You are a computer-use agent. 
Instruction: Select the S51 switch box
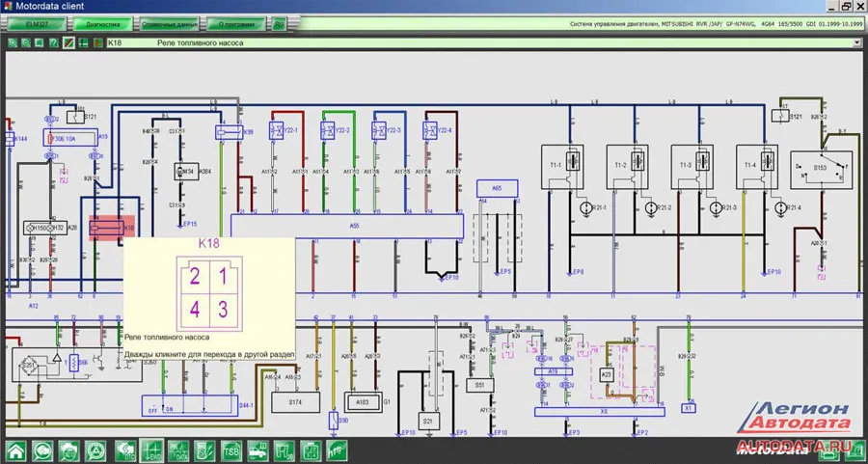pyautogui.click(x=480, y=385)
